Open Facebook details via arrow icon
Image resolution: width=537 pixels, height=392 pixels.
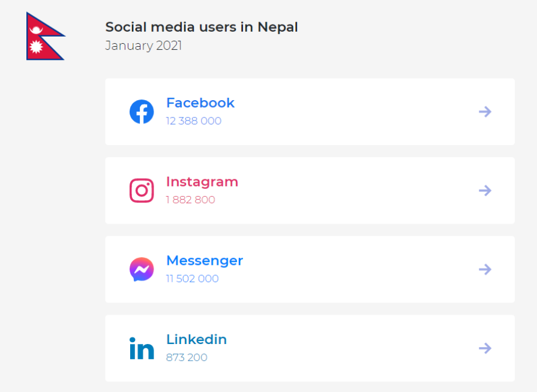point(485,111)
